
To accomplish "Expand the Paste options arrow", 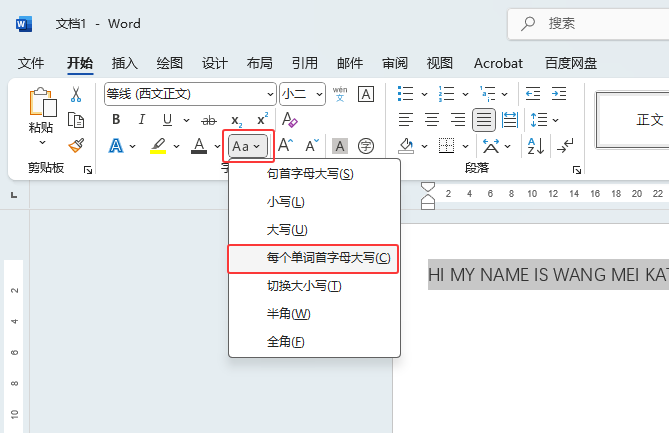I will pos(42,142).
